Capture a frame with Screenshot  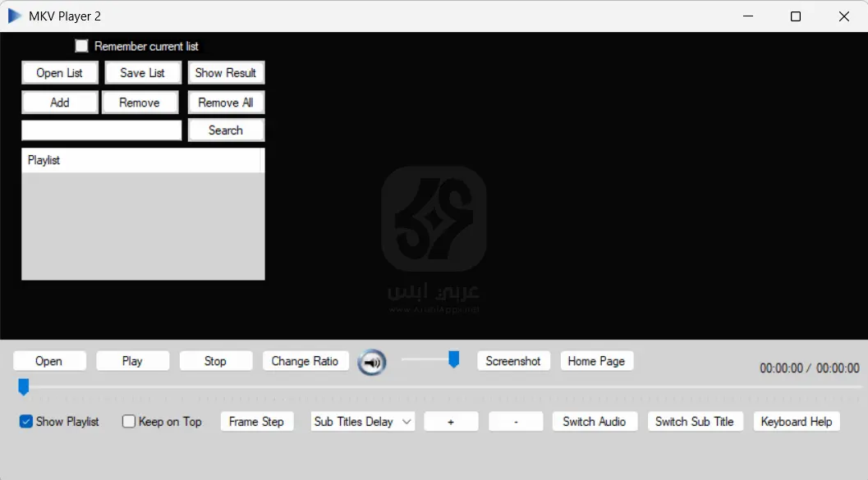coord(513,360)
